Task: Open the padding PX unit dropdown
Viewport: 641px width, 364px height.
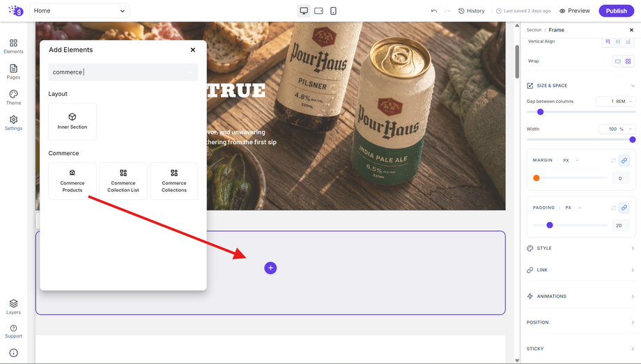Action: coord(573,208)
